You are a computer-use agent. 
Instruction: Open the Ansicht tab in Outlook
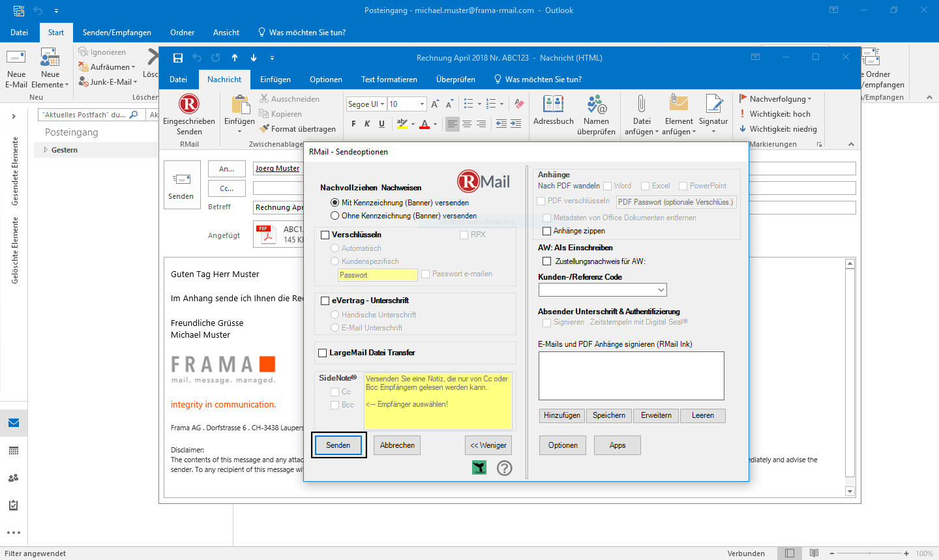tap(226, 33)
